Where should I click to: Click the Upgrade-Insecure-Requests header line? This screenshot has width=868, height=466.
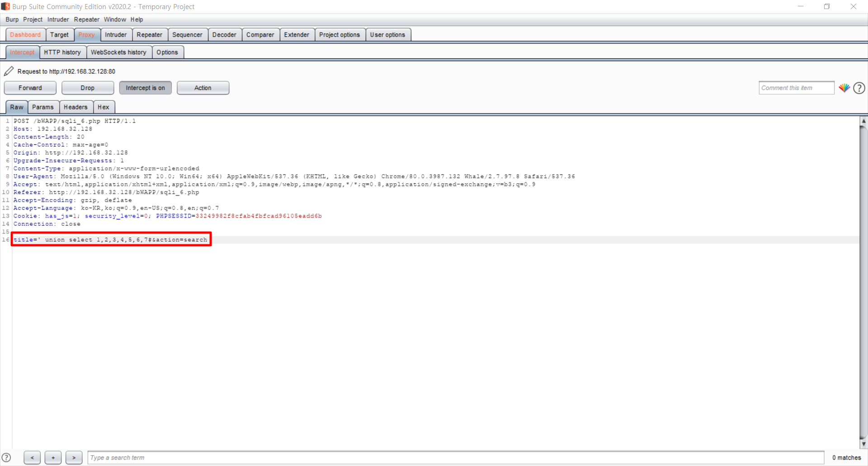pos(69,161)
